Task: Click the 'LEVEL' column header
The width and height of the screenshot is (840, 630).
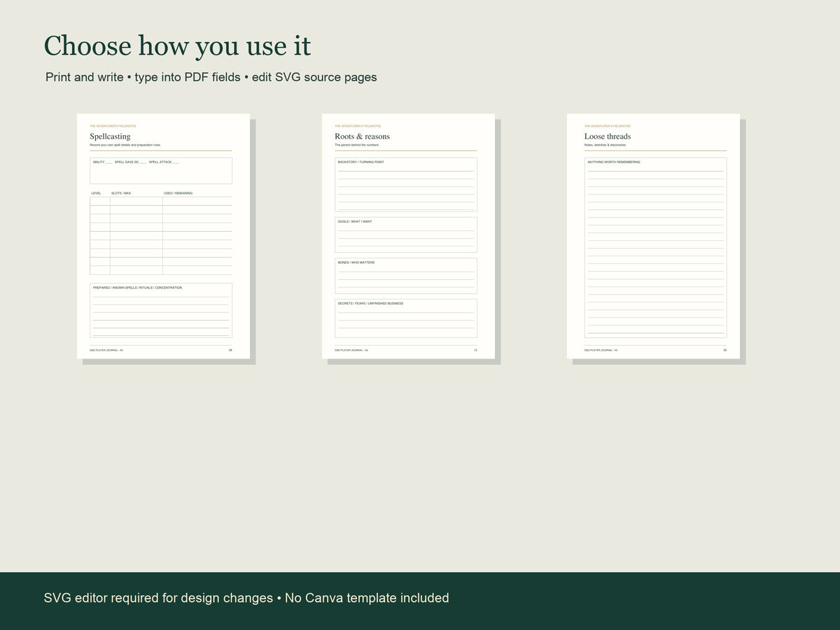Action: [x=97, y=193]
